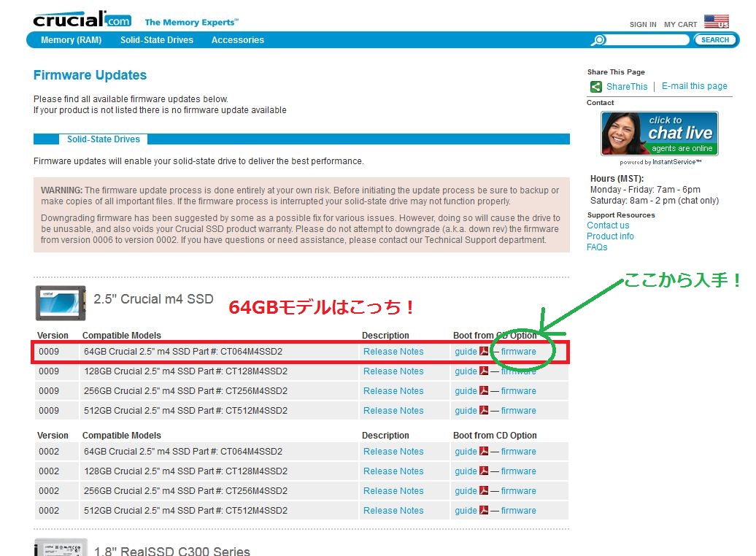Download firmware 0002 for 128GB model
Viewport: 756px width, 556px height.
(518, 471)
